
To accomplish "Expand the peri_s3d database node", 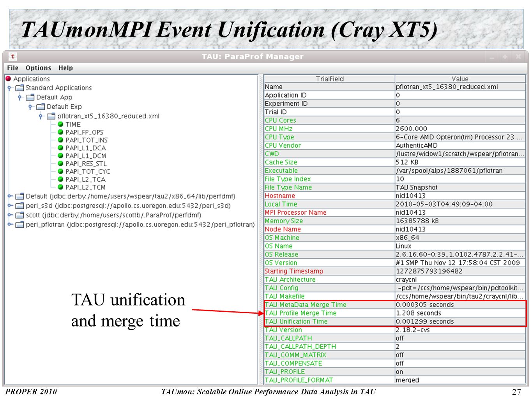I will click(10, 205).
